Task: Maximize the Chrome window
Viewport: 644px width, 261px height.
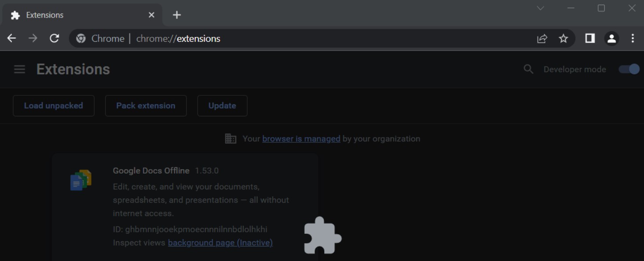Action: pyautogui.click(x=601, y=8)
